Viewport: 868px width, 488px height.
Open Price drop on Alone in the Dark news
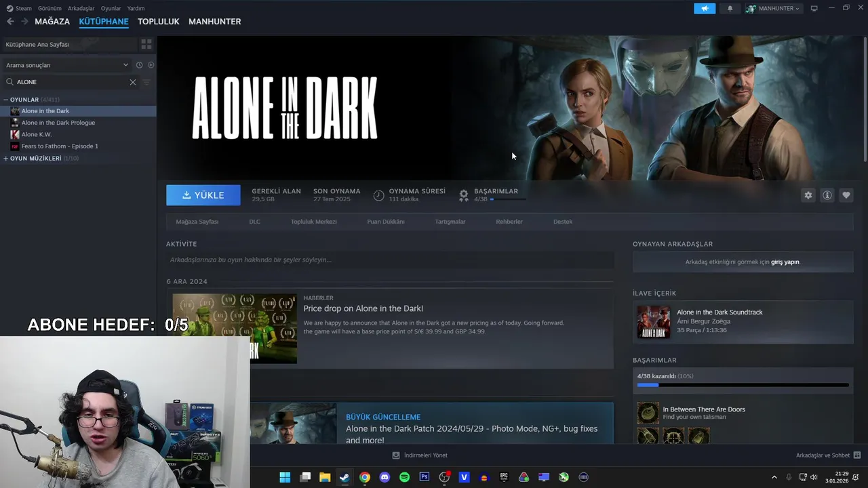[363, 308]
